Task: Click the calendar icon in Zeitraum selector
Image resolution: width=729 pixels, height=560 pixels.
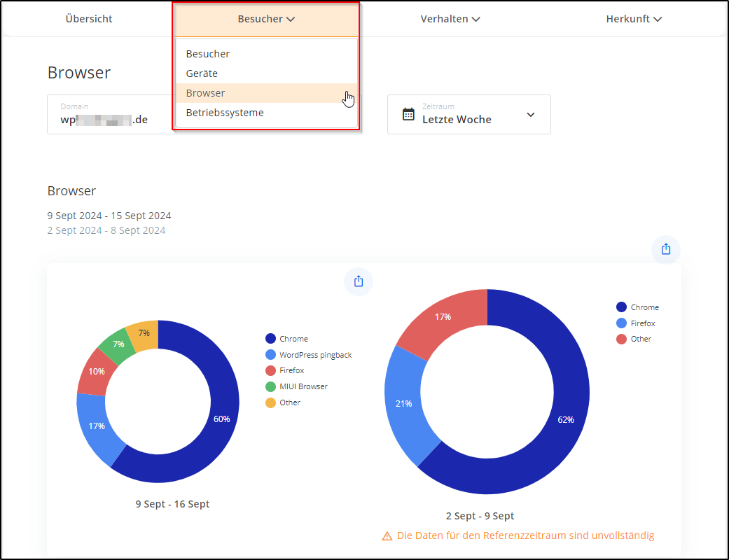Action: point(408,114)
